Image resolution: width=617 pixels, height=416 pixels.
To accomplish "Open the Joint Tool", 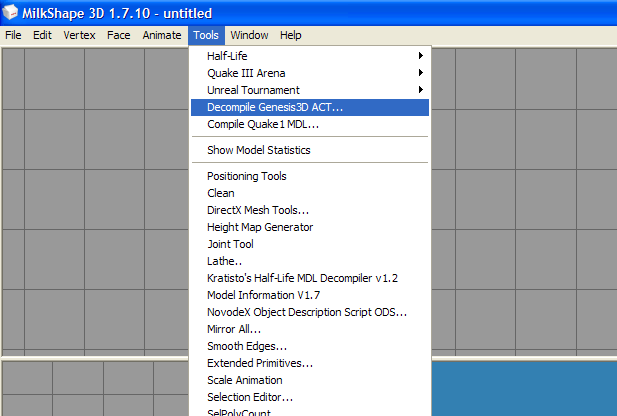I will pyautogui.click(x=310, y=244).
